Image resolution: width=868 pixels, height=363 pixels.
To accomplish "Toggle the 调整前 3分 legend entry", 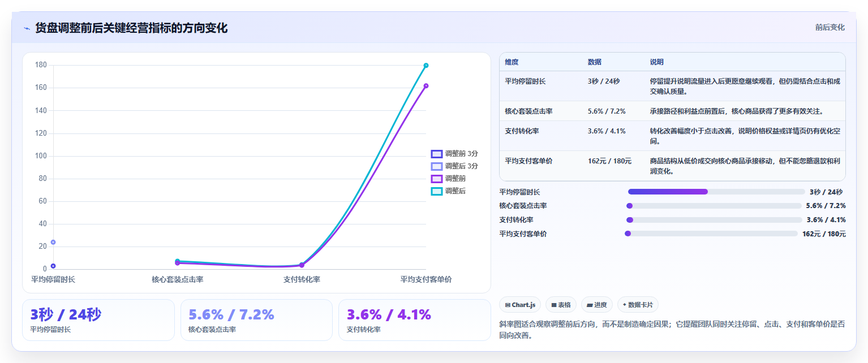I will tap(454, 154).
